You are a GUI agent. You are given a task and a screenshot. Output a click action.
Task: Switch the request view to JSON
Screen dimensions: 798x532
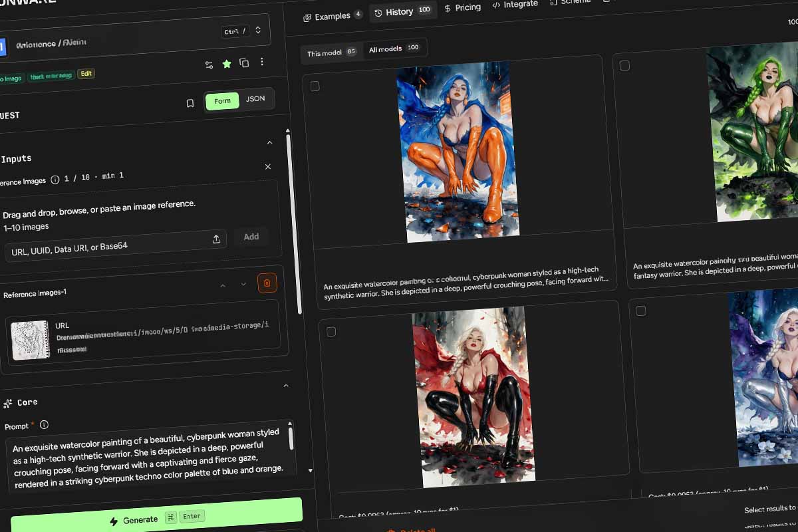point(255,99)
